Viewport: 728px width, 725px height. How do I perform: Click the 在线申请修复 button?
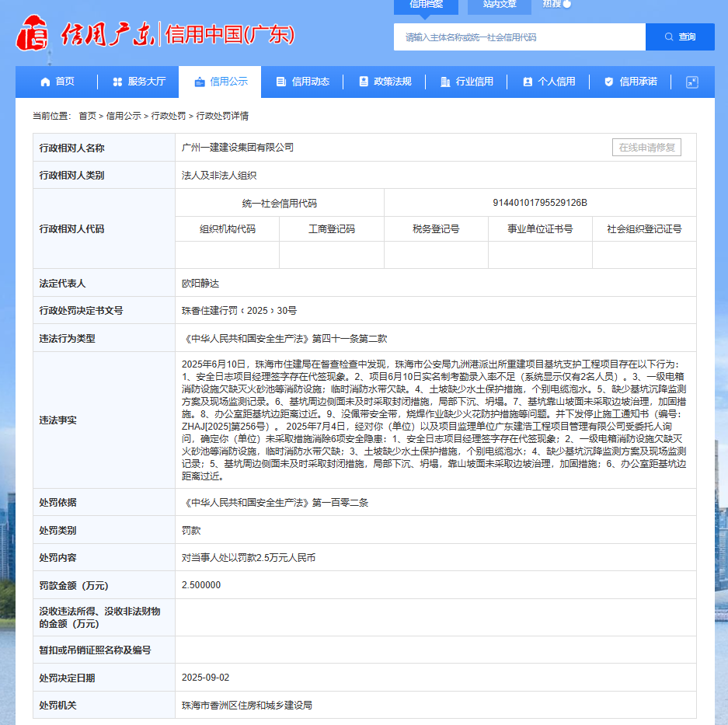646,148
